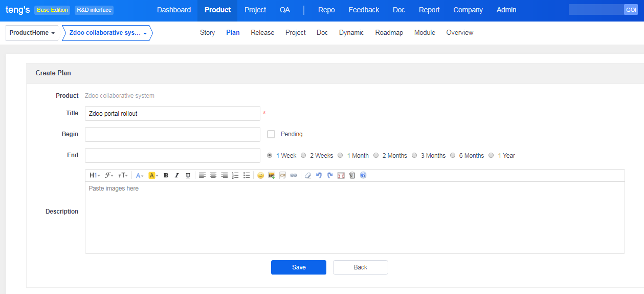Open the editor help icon
This screenshot has width=644, height=294.
click(x=363, y=176)
